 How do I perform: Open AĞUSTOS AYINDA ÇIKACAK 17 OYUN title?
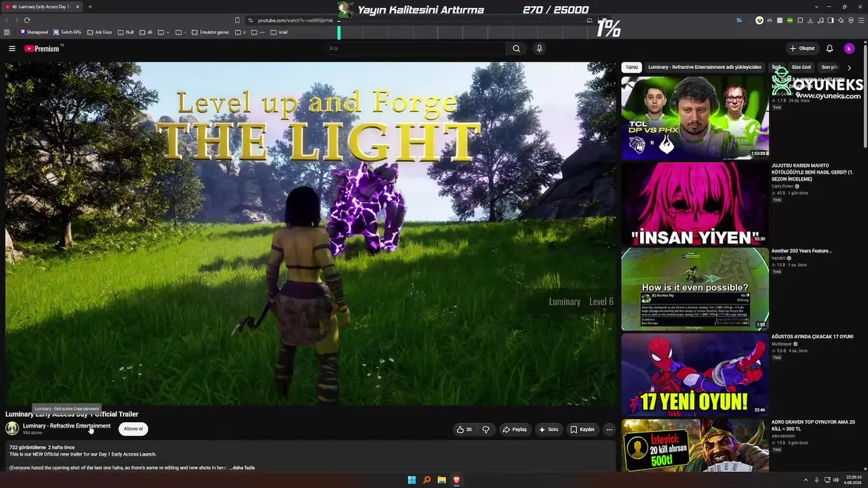click(x=812, y=336)
